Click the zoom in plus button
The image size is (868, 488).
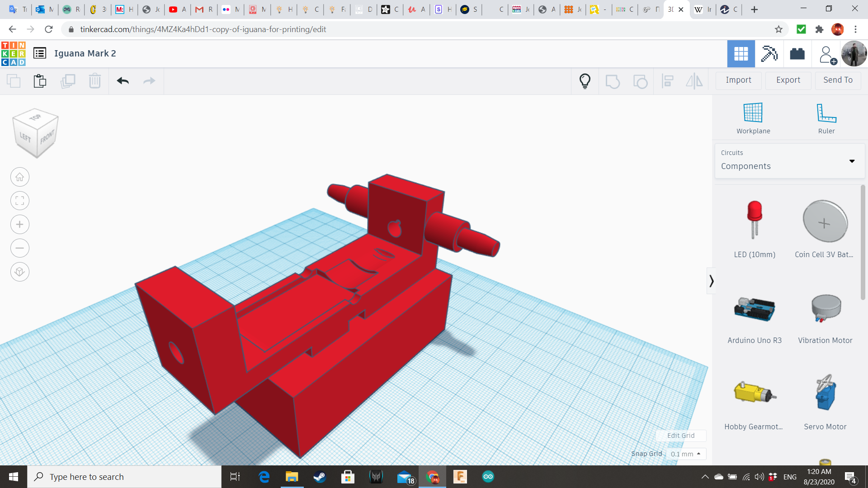[20, 225]
